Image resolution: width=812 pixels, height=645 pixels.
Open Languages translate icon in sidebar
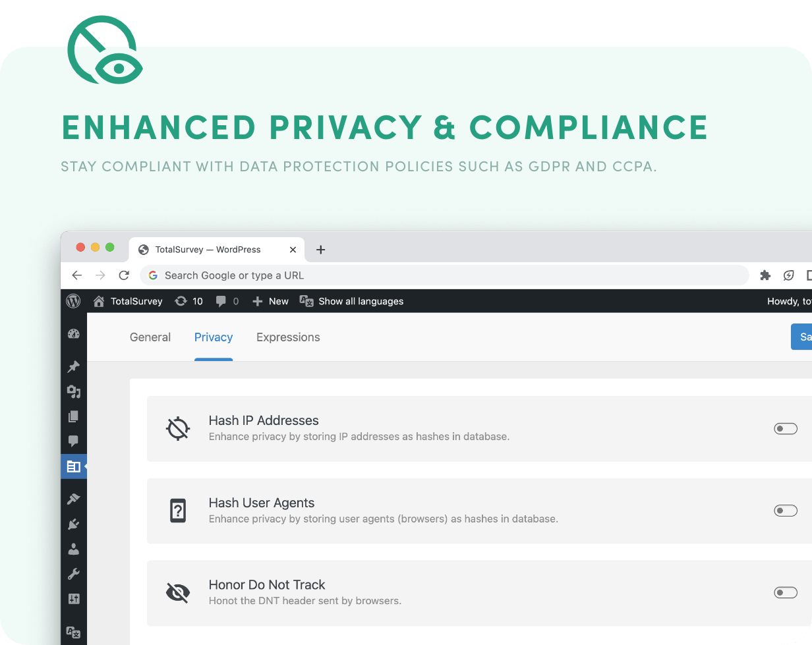[x=74, y=632]
